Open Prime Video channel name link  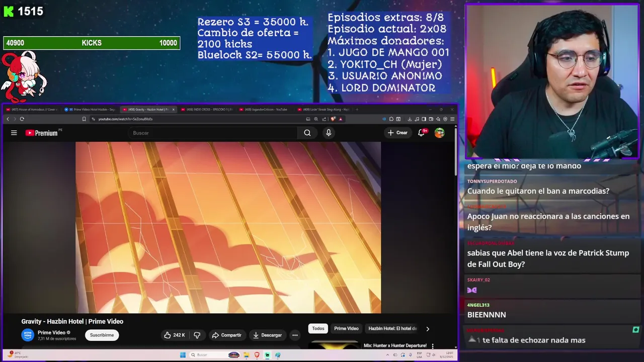pos(51,332)
